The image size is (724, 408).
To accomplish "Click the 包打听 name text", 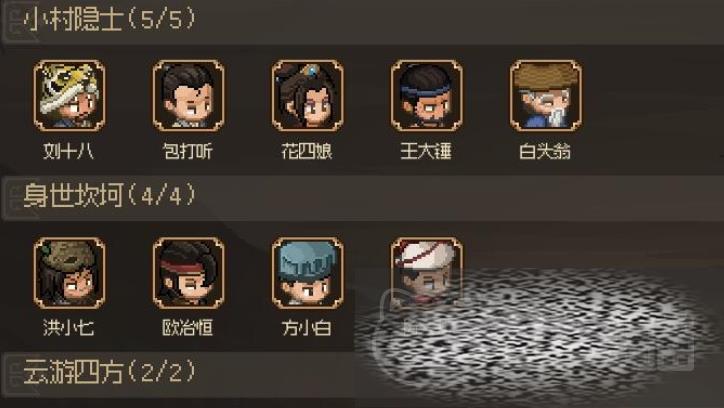I will click(x=187, y=151).
